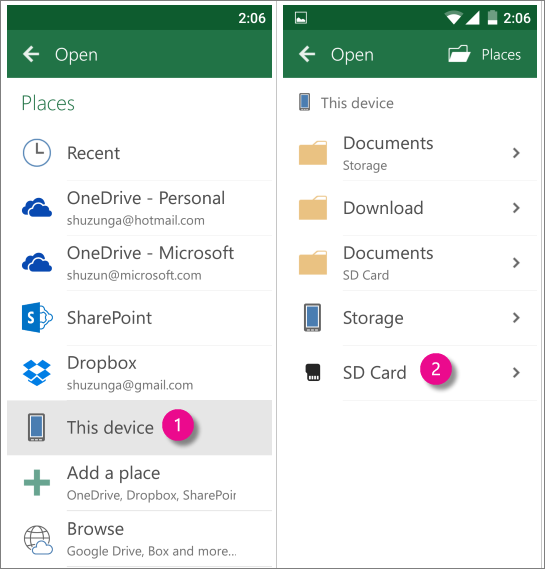Click the 'This device' heading in right screen
Image resolution: width=545 pixels, height=569 pixels.
click(357, 103)
